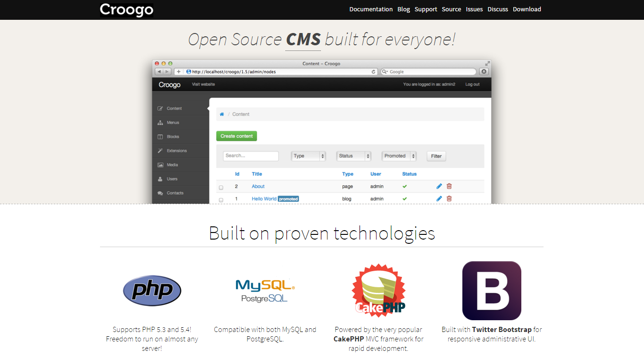Image resolution: width=644 pixels, height=357 pixels.
Task: Click the fullscreen arrows in window corner
Action: pyautogui.click(x=487, y=63)
